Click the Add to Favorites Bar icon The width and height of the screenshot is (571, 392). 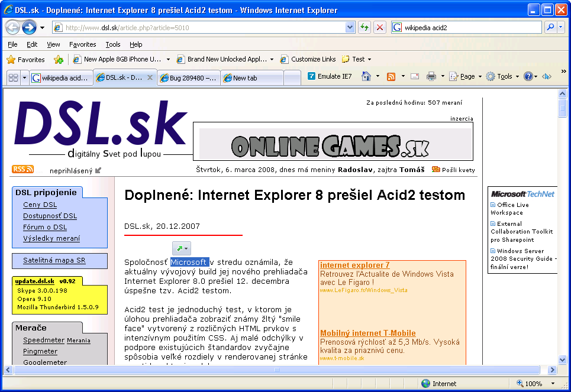[x=58, y=59]
